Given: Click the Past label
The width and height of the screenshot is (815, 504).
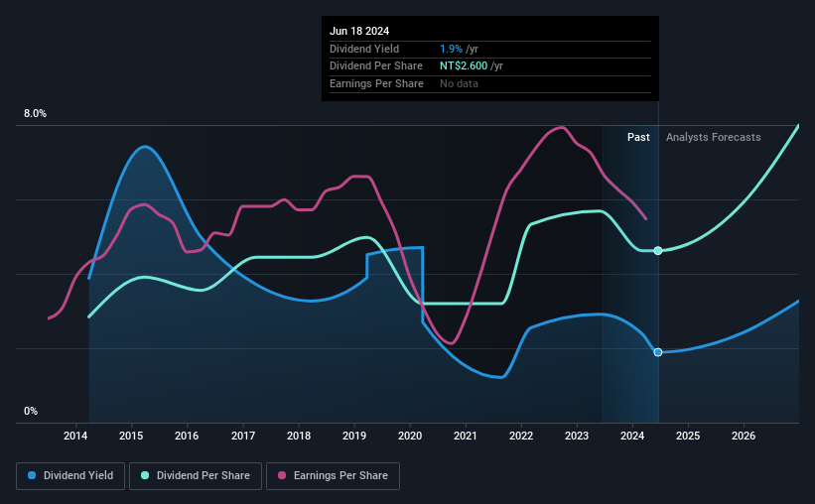Looking at the screenshot, I should point(638,137).
